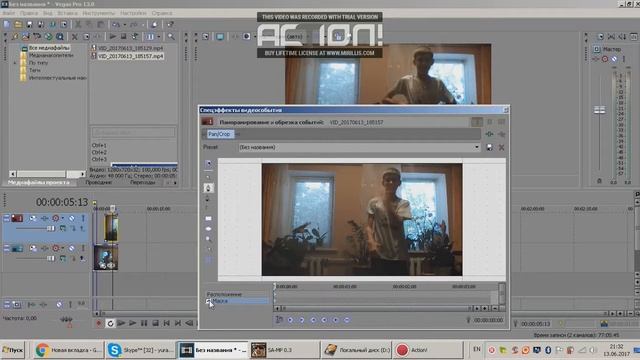Adjust the Master volume fader
The width and height of the screenshot is (640, 360).
coord(599,110)
